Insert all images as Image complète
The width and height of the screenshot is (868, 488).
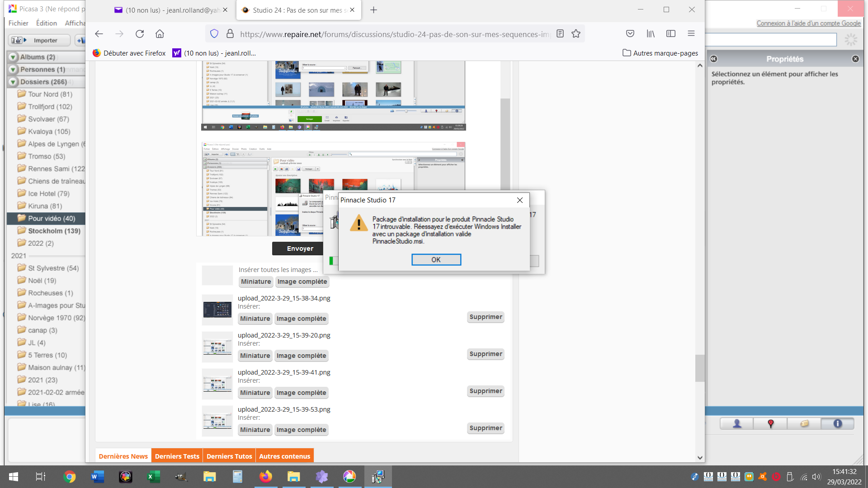pos(302,282)
